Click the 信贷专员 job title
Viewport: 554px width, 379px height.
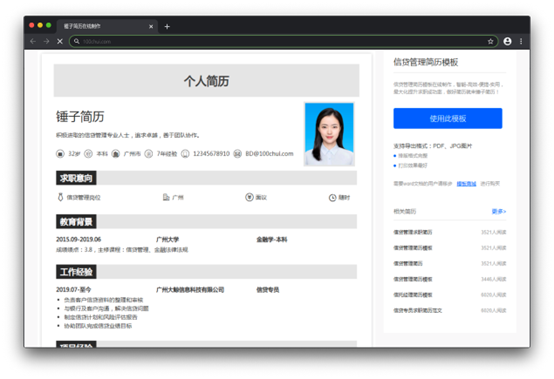(x=267, y=290)
